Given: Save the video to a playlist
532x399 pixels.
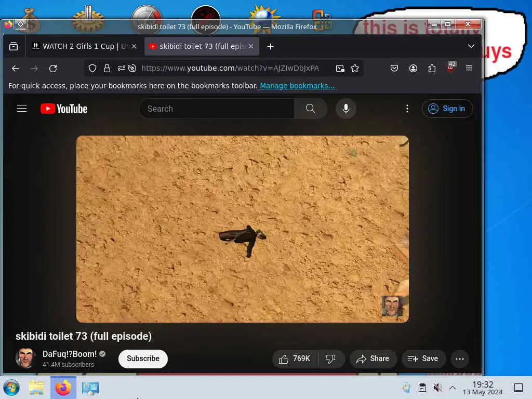Looking at the screenshot, I should 423,358.
